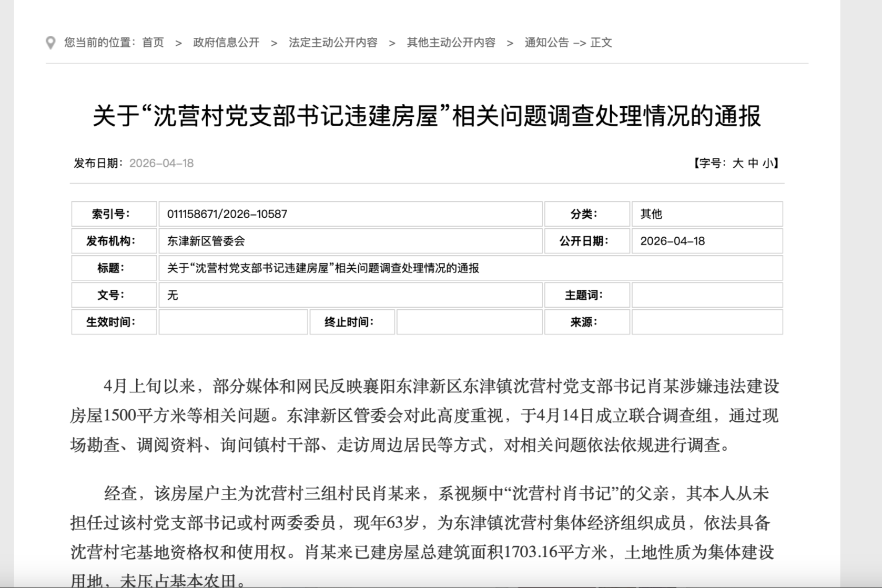The height and width of the screenshot is (588, 882).
Task: Click the empty 终止时间 value cell
Action: (469, 322)
